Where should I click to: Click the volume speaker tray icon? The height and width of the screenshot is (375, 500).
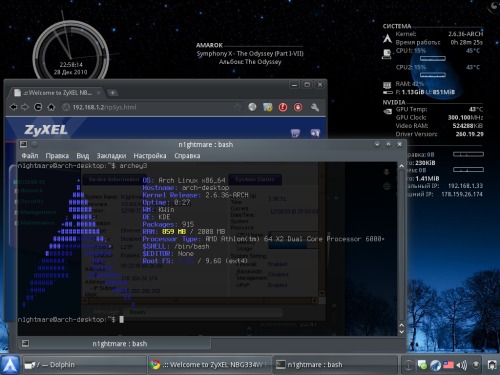(462, 365)
